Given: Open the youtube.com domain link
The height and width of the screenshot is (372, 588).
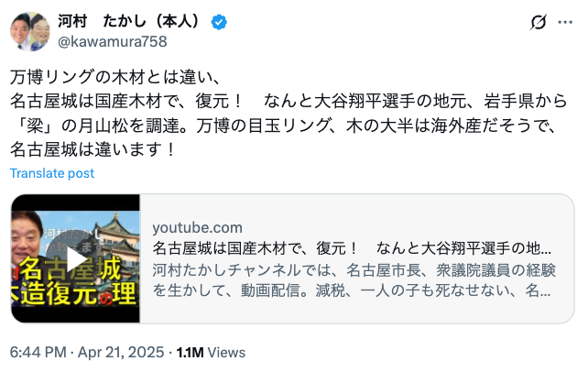Looking at the screenshot, I should [197, 227].
